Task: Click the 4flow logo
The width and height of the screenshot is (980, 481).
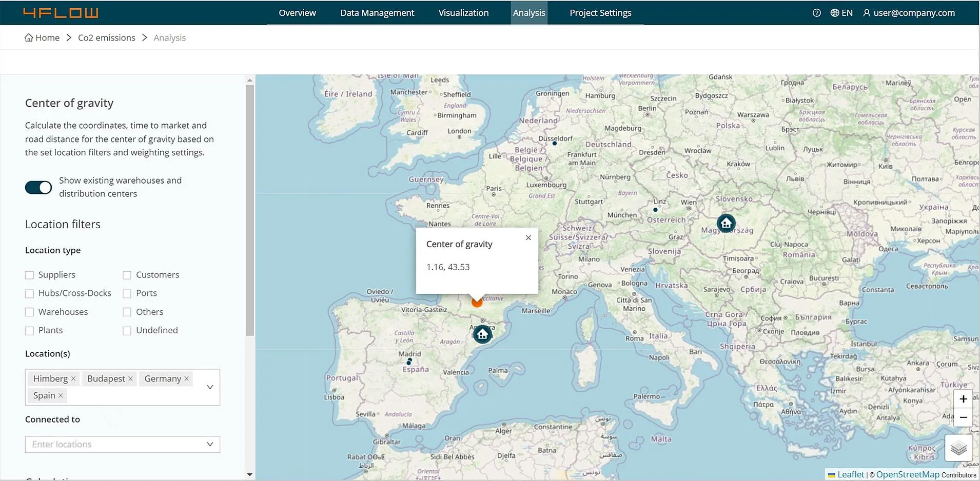Action: (x=61, y=13)
